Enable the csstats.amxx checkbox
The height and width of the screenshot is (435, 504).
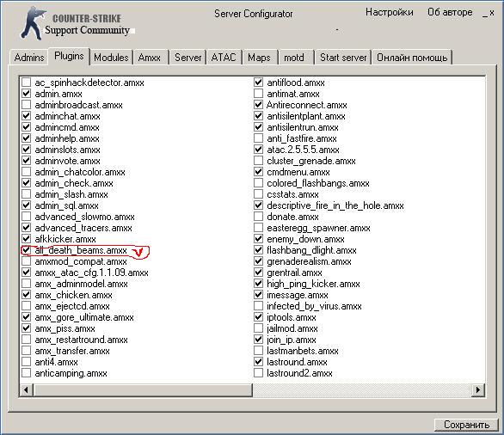point(258,194)
